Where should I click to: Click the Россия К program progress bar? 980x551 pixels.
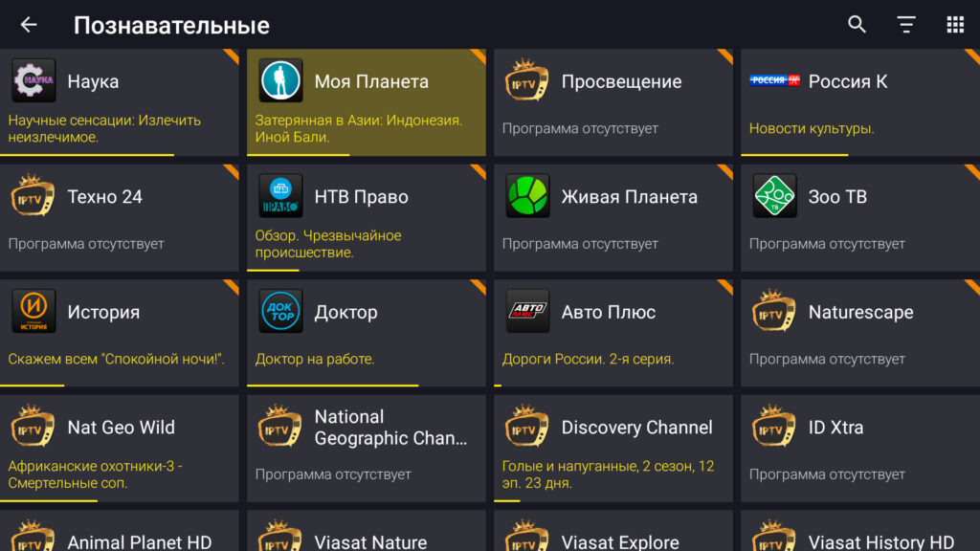pyautogui.click(x=794, y=154)
